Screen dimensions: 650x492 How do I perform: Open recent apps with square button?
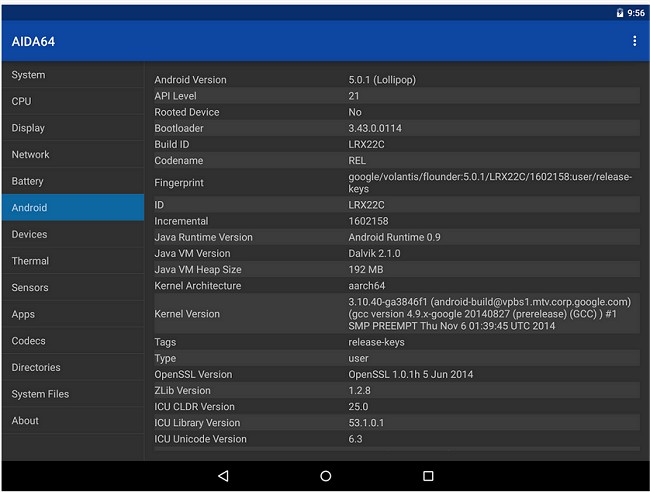428,476
